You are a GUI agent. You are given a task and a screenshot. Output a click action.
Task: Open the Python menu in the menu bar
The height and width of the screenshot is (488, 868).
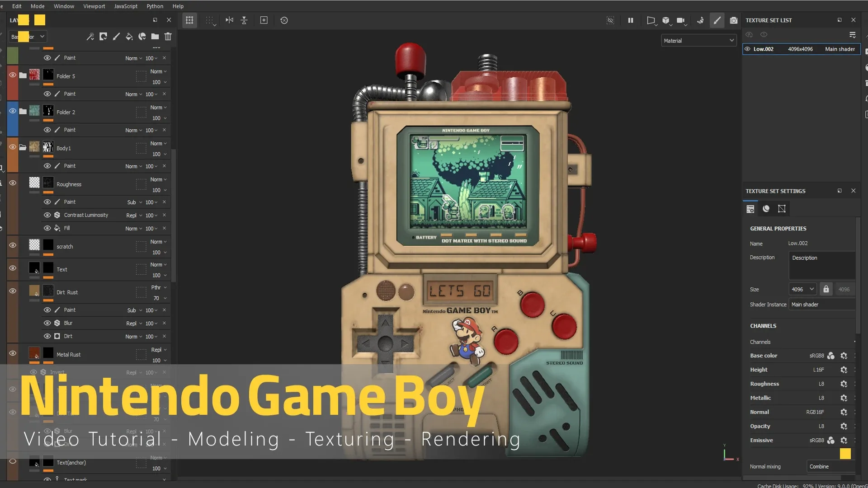(155, 6)
